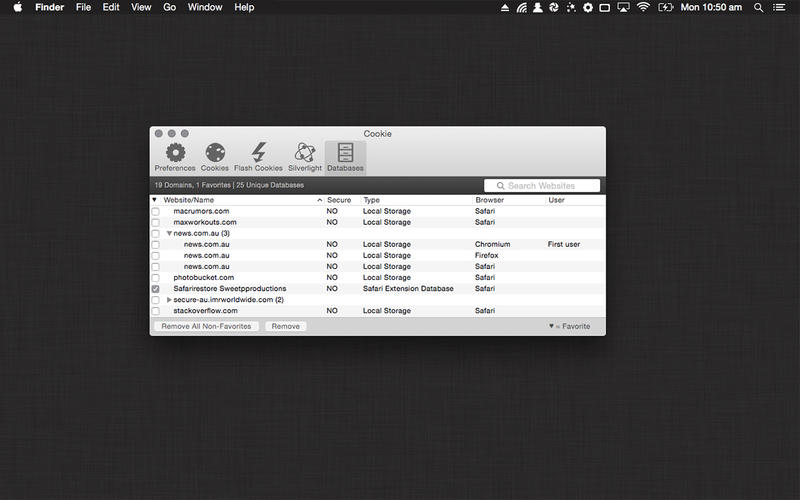Check the Firefox news.com.au row checkbox
Screen dimensions: 800x500
coord(156,256)
